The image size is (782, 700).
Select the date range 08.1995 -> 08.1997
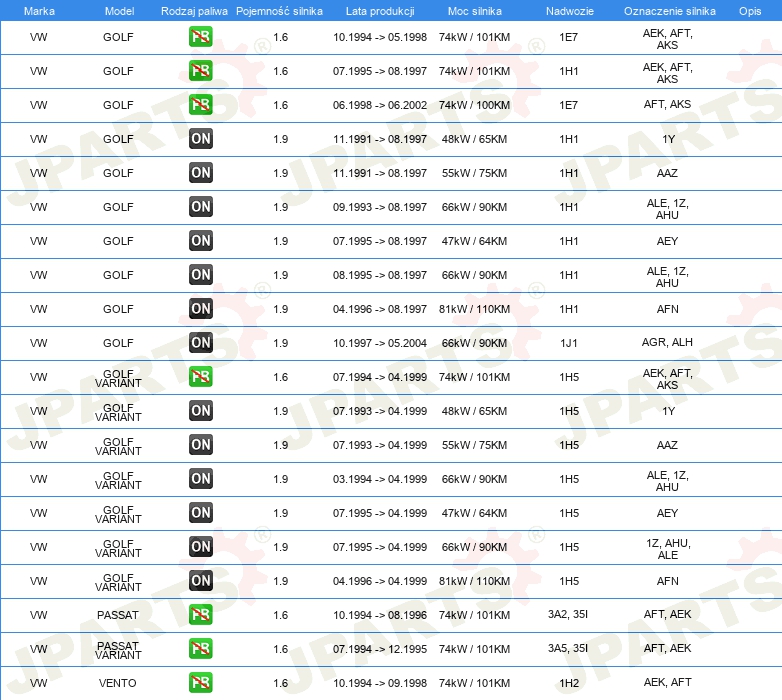(x=380, y=275)
